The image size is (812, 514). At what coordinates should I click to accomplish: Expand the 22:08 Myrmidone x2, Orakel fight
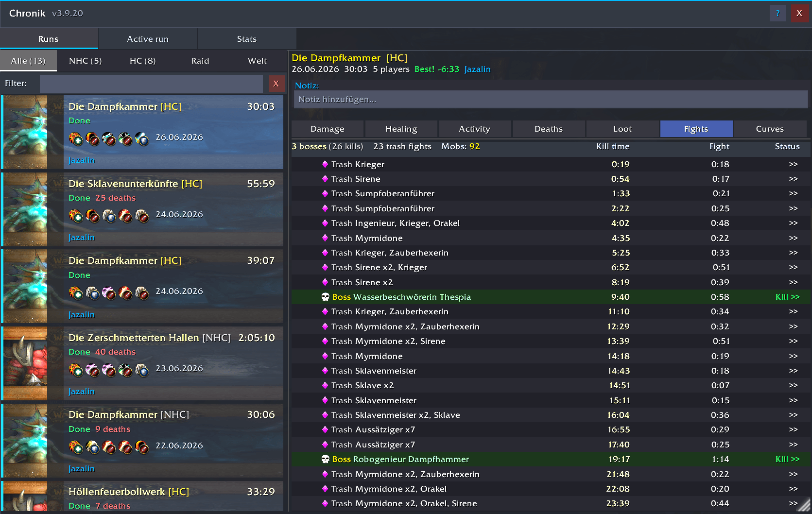(794, 489)
